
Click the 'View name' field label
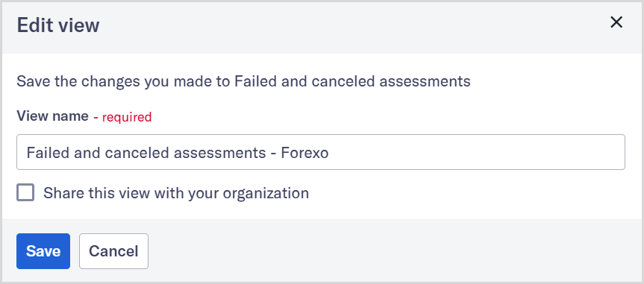[x=52, y=116]
